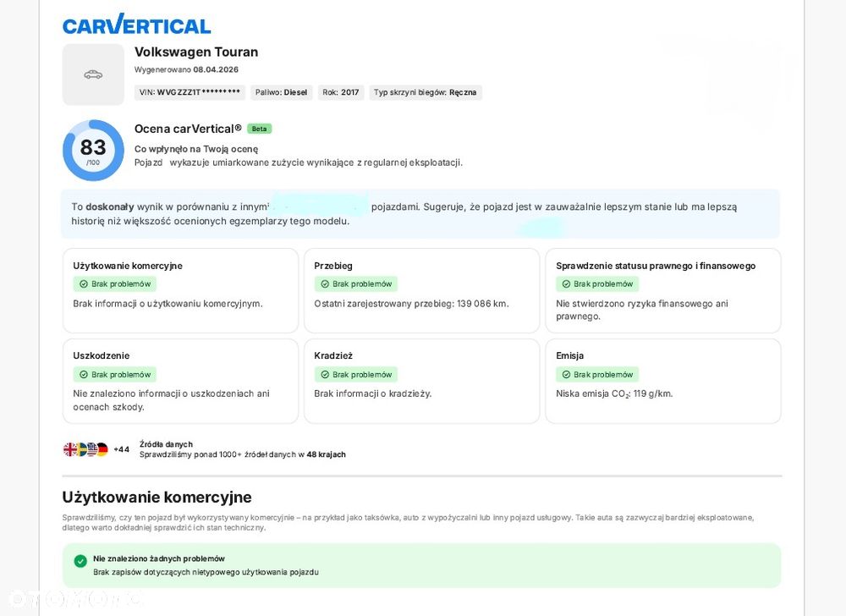Viewport: 846px width, 616px height.
Task: Click the '+44' countries counter
Action: pos(121,449)
